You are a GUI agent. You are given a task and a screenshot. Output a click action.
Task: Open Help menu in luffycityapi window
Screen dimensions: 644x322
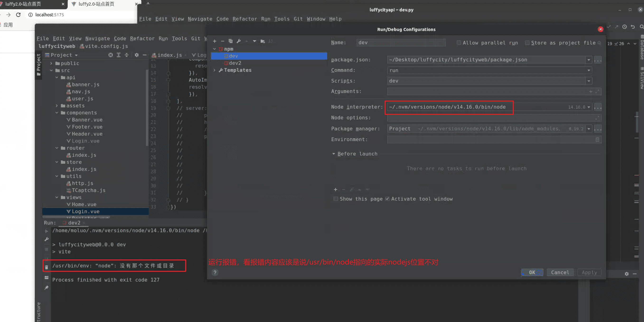335,19
